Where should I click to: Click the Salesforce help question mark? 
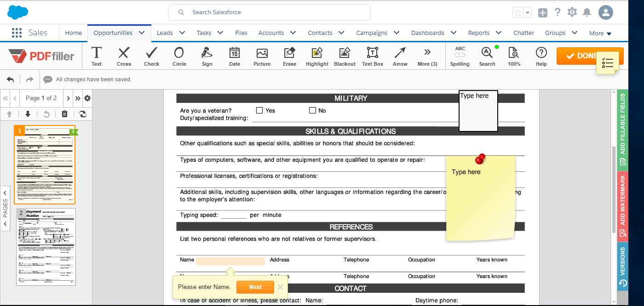(558, 12)
